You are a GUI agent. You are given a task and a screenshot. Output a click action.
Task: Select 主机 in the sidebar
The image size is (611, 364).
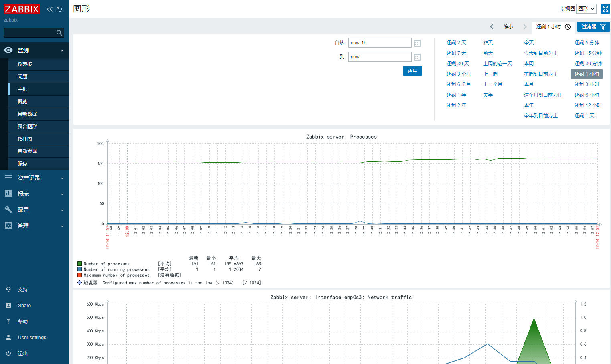pyautogui.click(x=38, y=89)
